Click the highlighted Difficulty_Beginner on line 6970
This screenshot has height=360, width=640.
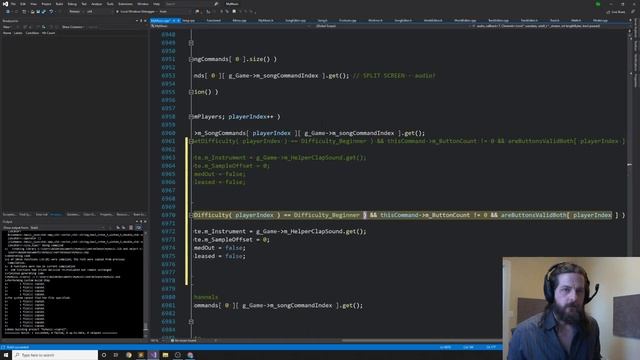327,215
